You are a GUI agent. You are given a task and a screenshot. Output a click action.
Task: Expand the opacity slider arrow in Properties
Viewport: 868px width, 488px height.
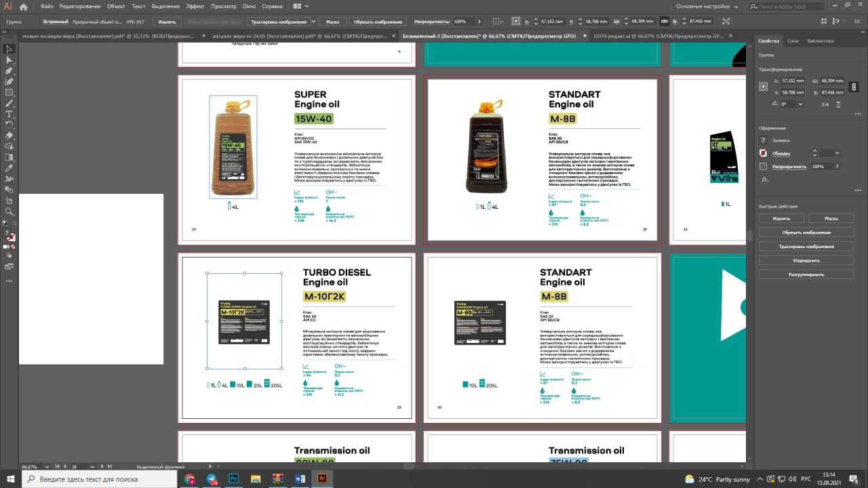837,166
